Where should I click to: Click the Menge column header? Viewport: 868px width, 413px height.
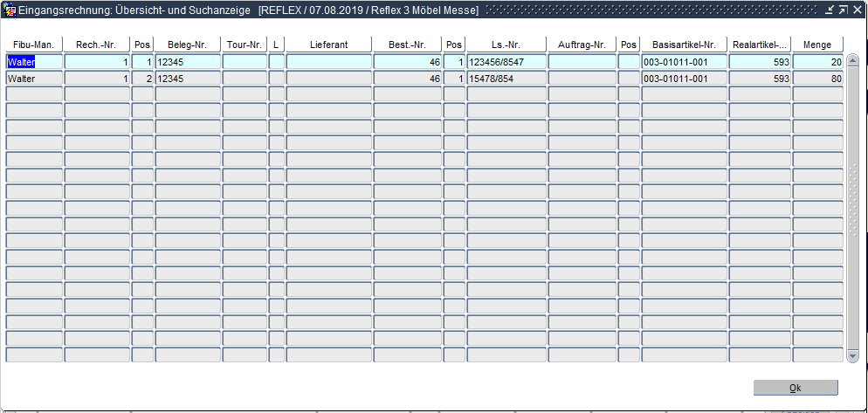[x=817, y=45]
